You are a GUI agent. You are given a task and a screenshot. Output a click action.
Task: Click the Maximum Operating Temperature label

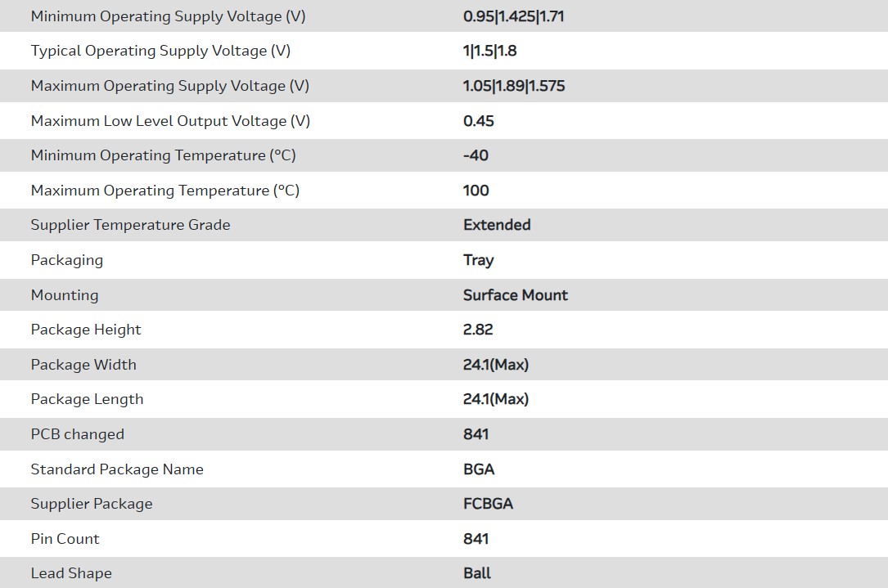(x=165, y=191)
